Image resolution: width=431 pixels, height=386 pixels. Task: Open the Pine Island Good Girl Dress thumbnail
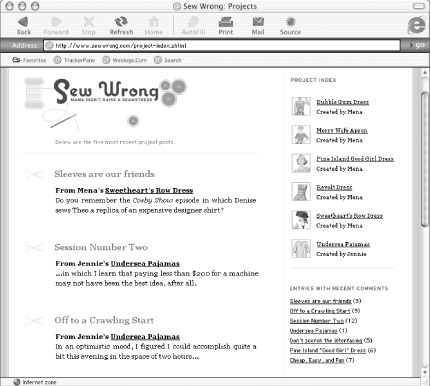click(301, 163)
